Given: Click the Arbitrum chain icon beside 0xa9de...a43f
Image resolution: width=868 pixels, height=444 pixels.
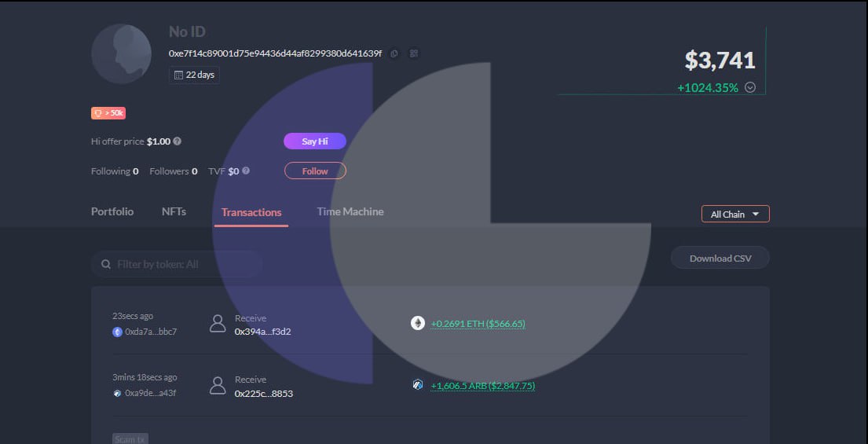Looking at the screenshot, I should [118, 393].
